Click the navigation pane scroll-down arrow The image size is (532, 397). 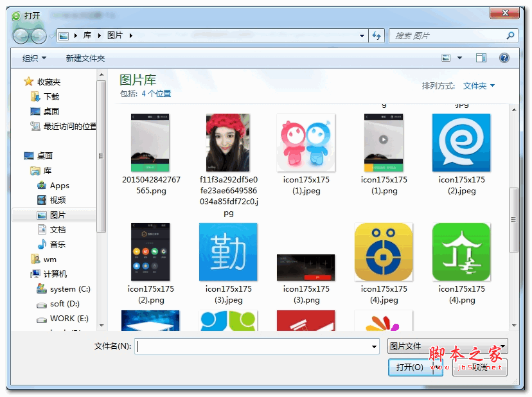pyautogui.click(x=102, y=326)
